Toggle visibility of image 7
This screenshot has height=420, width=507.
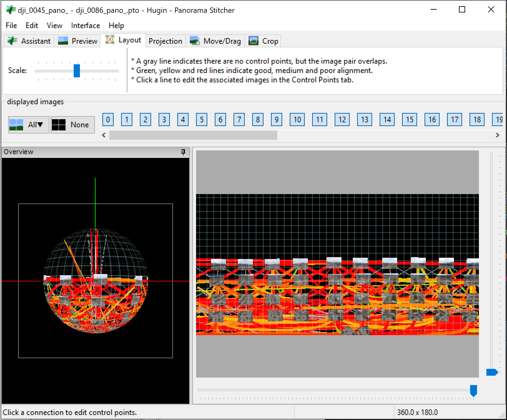[239, 120]
